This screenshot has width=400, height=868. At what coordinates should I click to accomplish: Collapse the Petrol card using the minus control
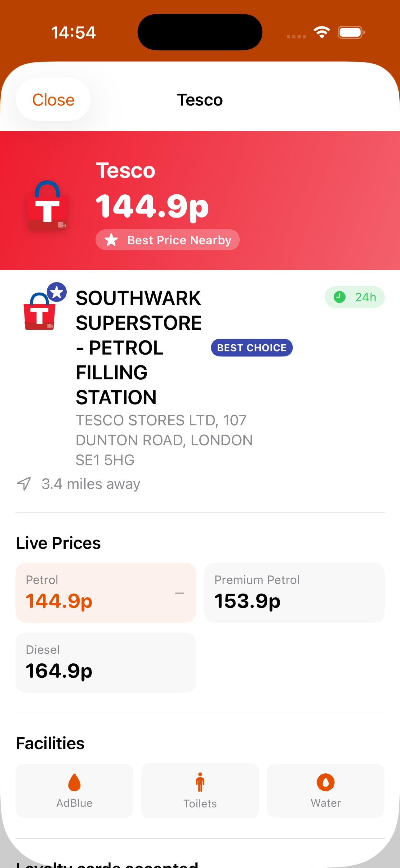click(x=180, y=592)
